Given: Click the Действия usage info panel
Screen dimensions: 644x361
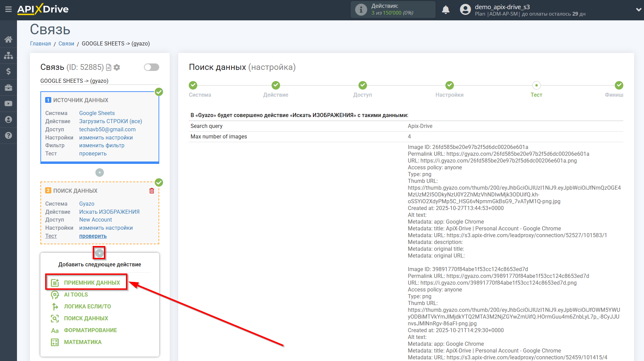Looking at the screenshot, I should pos(392,9).
